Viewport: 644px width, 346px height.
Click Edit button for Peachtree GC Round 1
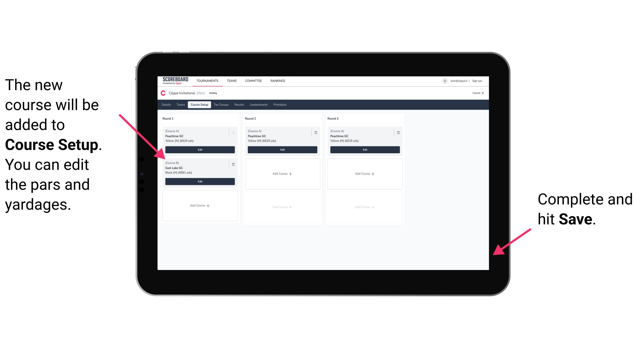[x=200, y=150]
